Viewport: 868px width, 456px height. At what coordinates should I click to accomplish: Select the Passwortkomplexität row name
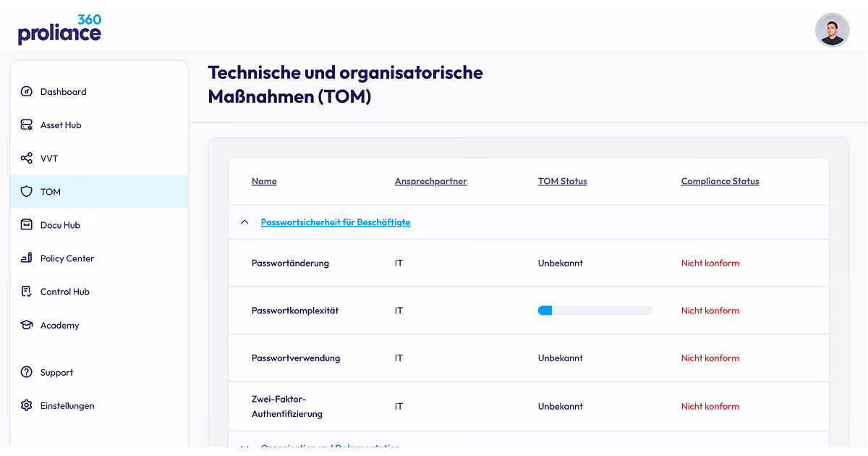(x=295, y=311)
